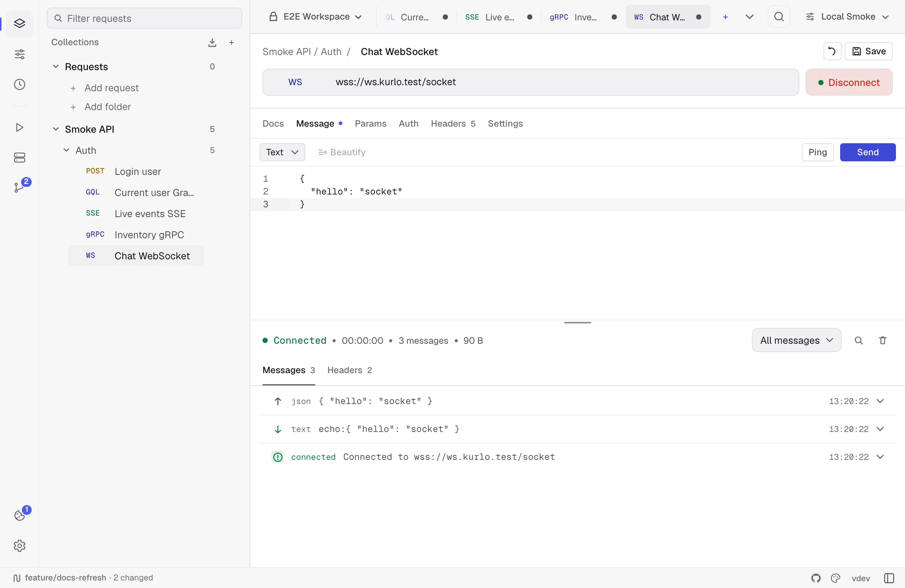905x588 pixels.
Task: Open the E2E Workspace dropdown
Action: [x=316, y=17]
